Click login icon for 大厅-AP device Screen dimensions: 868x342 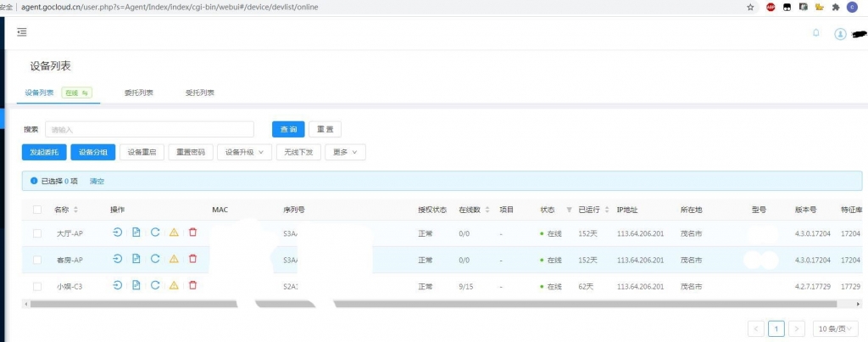117,233
